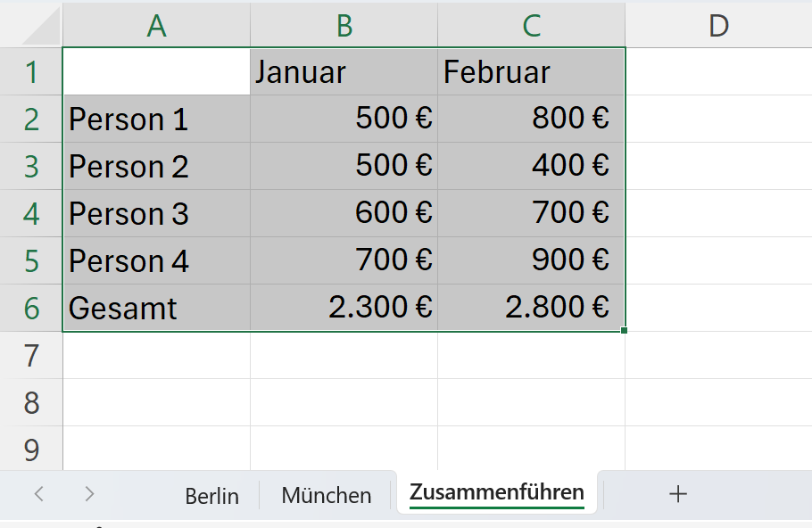The image size is (812, 528).
Task: Select the Zusammenführen sheet tab
Action: tap(496, 492)
